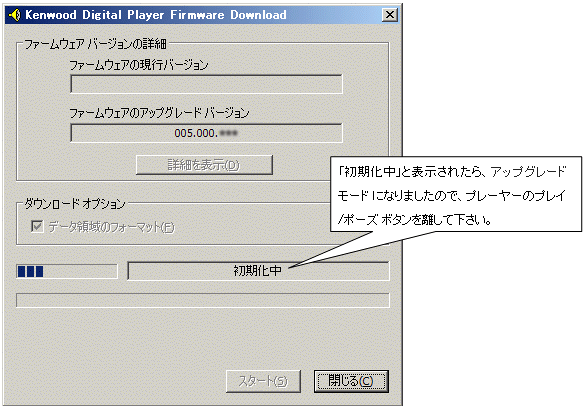Click the ファームウェアのアップグレード バージョン label
Image resolution: width=585 pixels, height=409 pixels.
pyautogui.click(x=159, y=113)
